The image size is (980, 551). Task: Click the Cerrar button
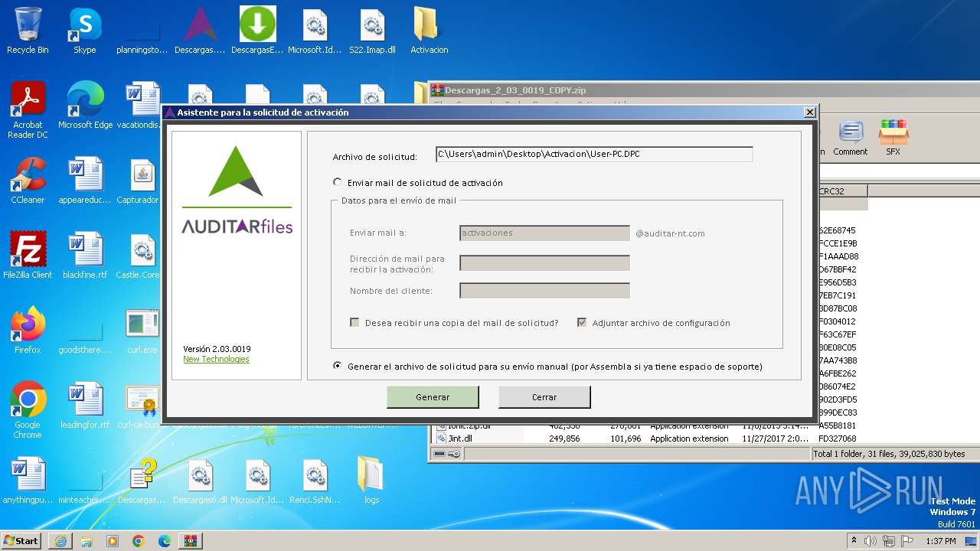click(544, 397)
